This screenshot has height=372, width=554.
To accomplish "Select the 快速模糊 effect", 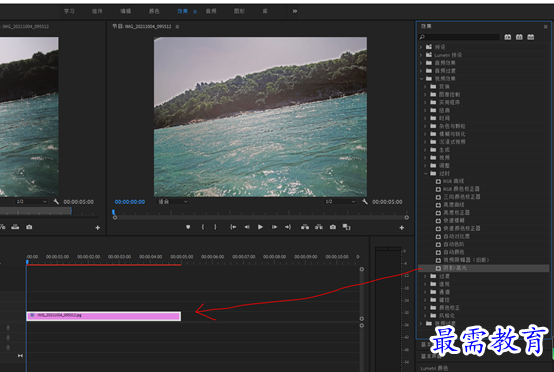I will coord(454,220).
